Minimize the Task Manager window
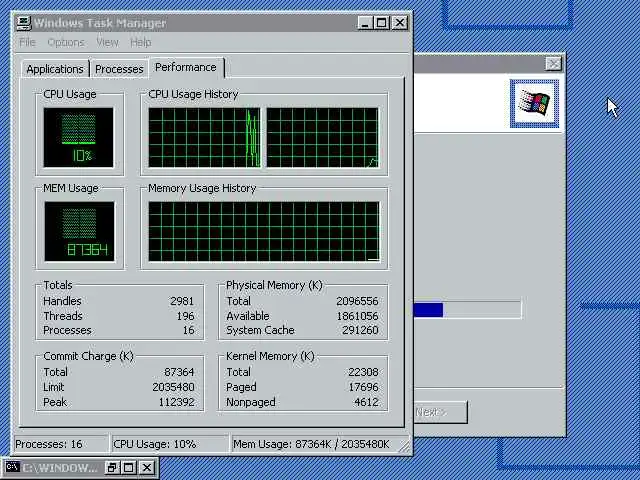This screenshot has height=480, width=640. pyautogui.click(x=365, y=22)
